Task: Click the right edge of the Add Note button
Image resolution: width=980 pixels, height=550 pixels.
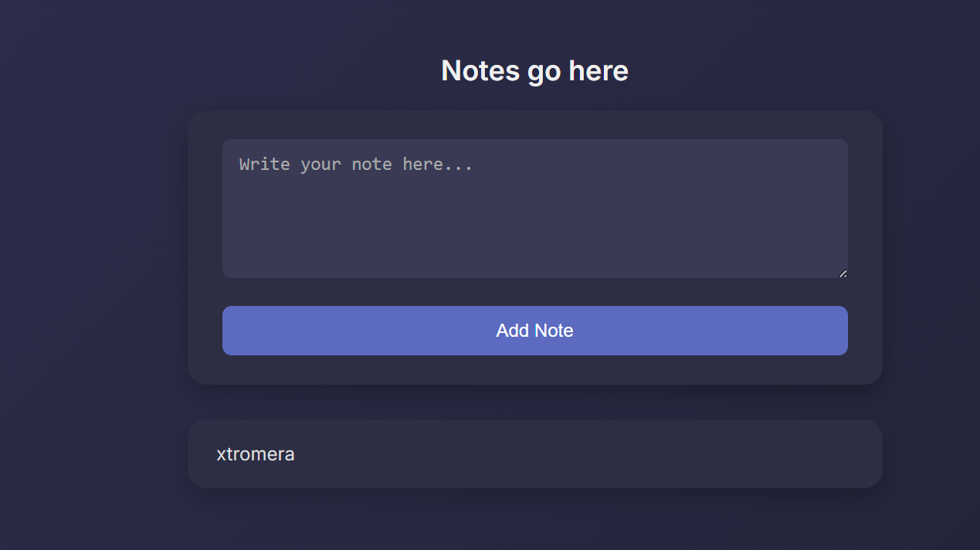Action: [x=839, y=331]
